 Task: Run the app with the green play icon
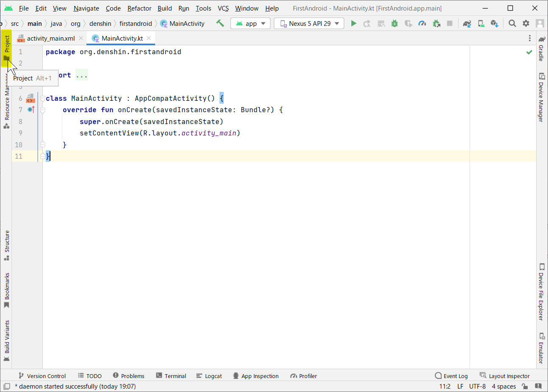point(354,23)
